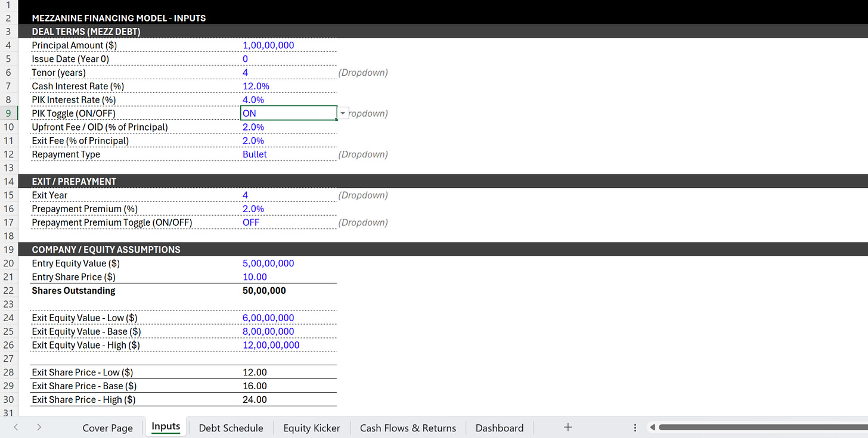Open the PIK Toggle dropdown arrow

pyautogui.click(x=343, y=113)
